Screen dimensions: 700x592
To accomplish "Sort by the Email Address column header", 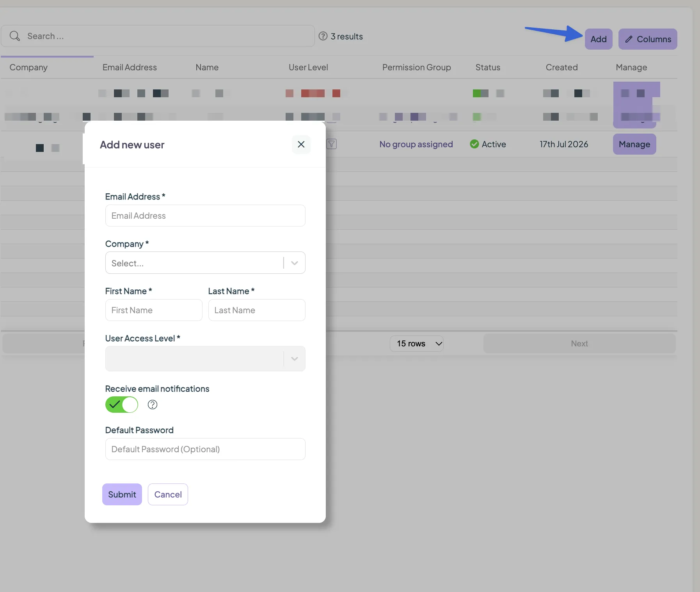I will 130,67.
